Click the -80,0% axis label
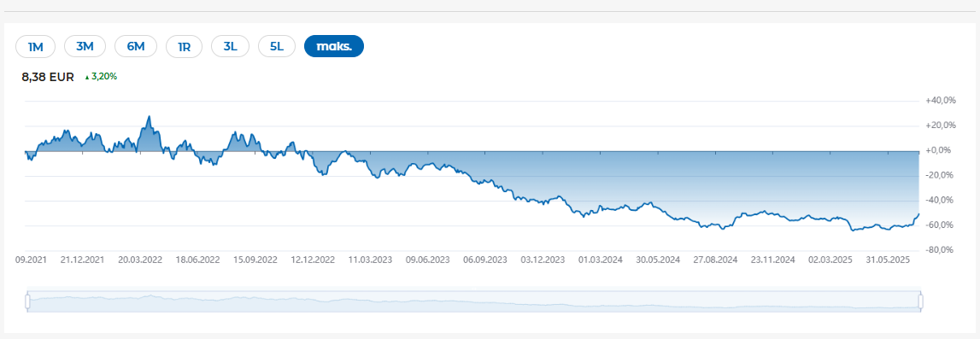This screenshot has width=980, height=339. 942,250
